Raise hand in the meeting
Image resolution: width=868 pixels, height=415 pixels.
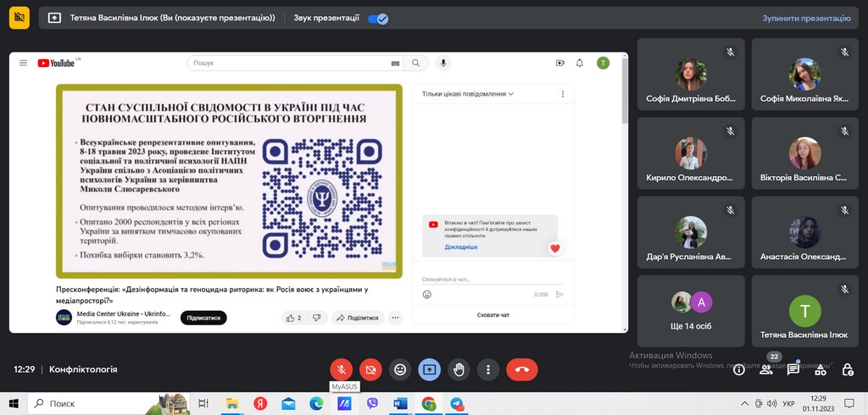[459, 369]
